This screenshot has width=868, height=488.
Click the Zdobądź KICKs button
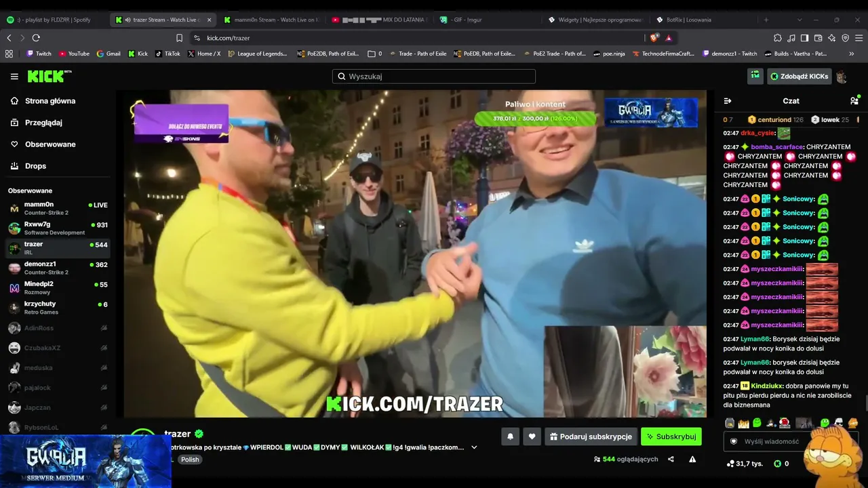click(799, 77)
